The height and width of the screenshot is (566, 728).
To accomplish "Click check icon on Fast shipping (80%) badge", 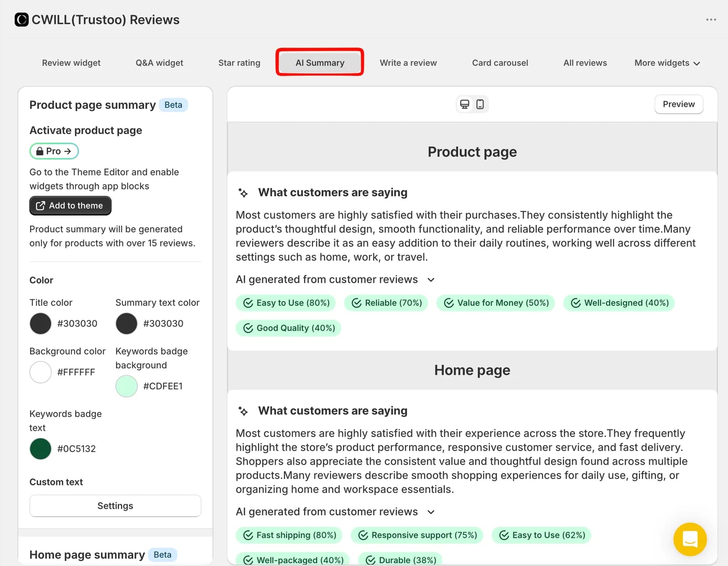I will tap(248, 535).
